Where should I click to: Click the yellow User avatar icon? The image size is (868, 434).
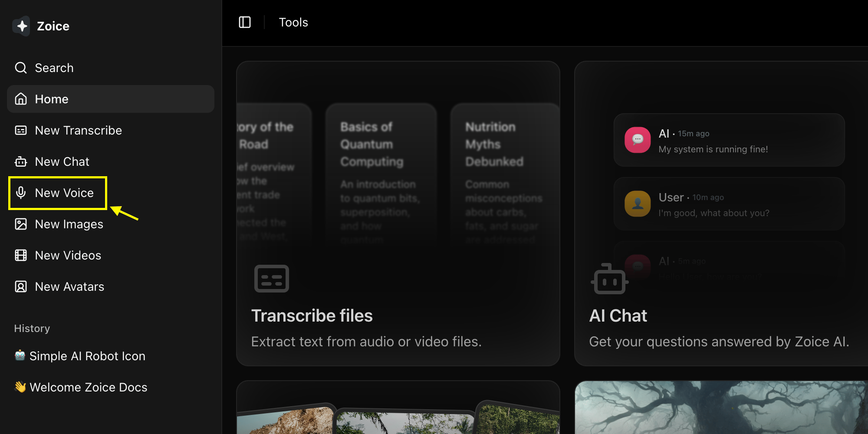tap(638, 204)
